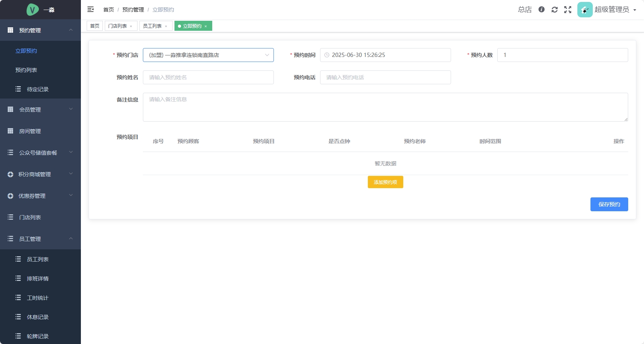Close the 员工列表 tab
The height and width of the screenshot is (344, 644).
tap(166, 26)
